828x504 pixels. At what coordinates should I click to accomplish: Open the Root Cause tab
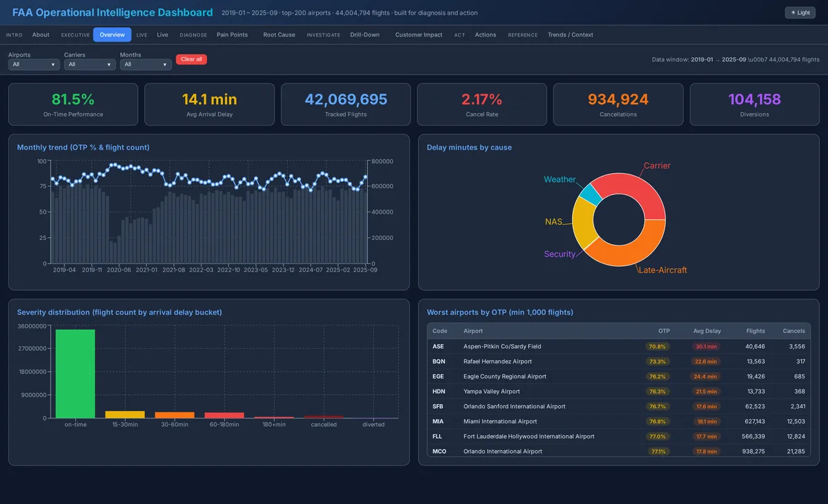pyautogui.click(x=279, y=34)
